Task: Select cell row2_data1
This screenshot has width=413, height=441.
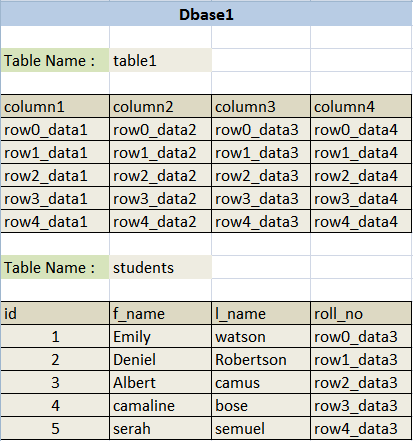Action: (x=55, y=175)
